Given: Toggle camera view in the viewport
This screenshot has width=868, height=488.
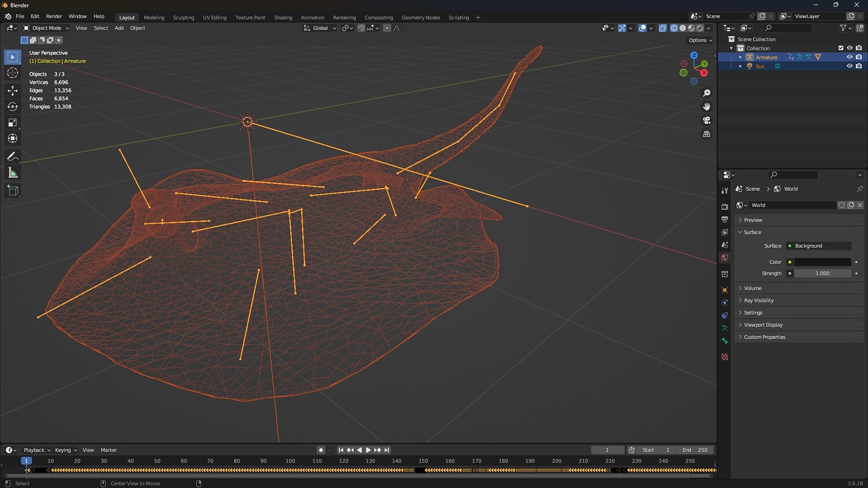Looking at the screenshot, I should 707,120.
